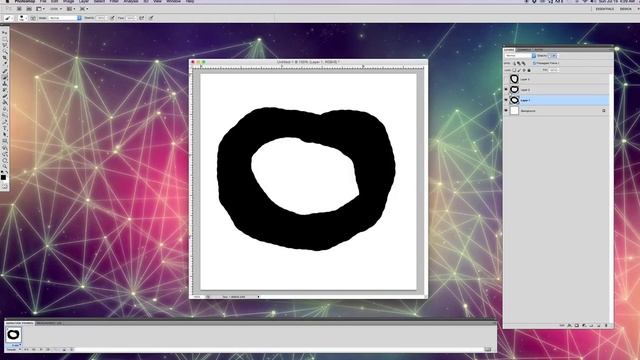Select the Hand tool
Viewport: 640px width, 360px height.
click(4, 160)
